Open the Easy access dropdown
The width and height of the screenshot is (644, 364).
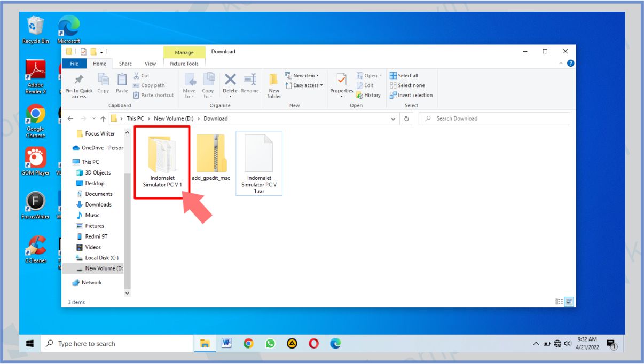tap(304, 85)
